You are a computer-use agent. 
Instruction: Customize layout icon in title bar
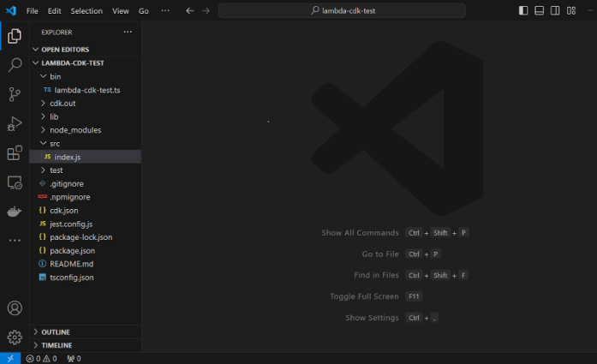[571, 10]
